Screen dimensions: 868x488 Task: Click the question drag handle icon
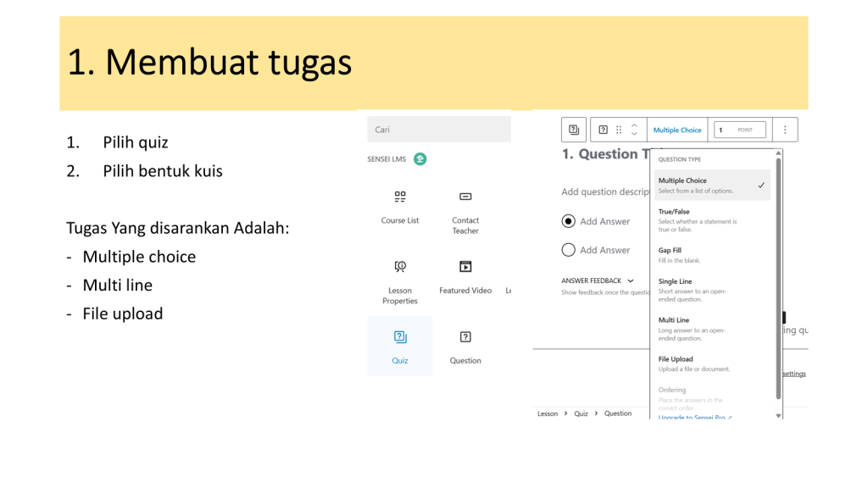619,130
